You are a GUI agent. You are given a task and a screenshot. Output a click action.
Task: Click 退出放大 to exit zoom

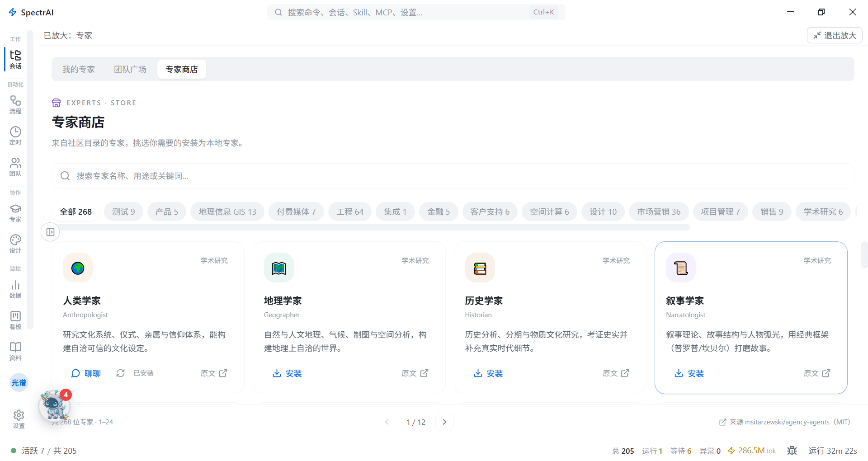point(835,35)
